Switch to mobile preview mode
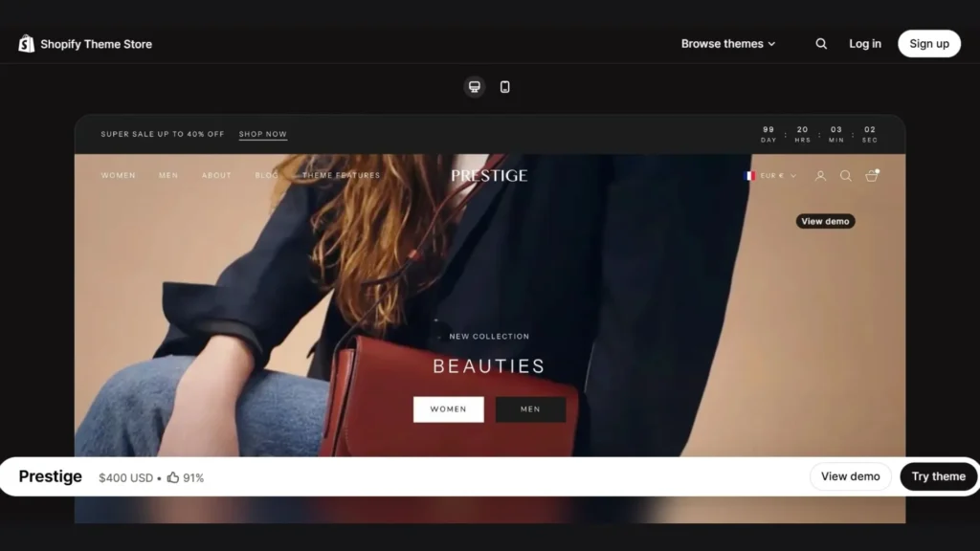Screen dimensions: 980x551 pyautogui.click(x=505, y=87)
